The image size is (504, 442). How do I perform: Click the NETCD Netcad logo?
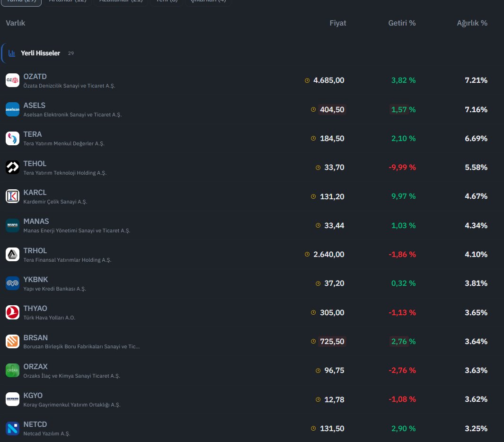(12, 428)
